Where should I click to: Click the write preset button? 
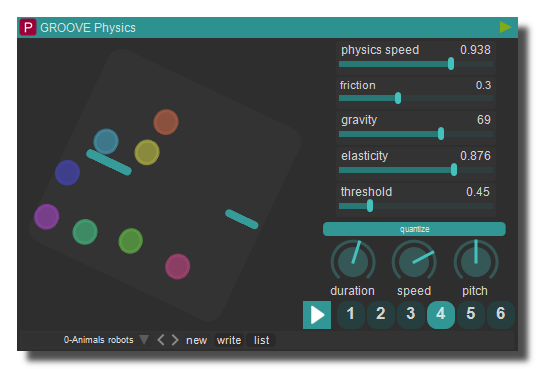point(229,340)
